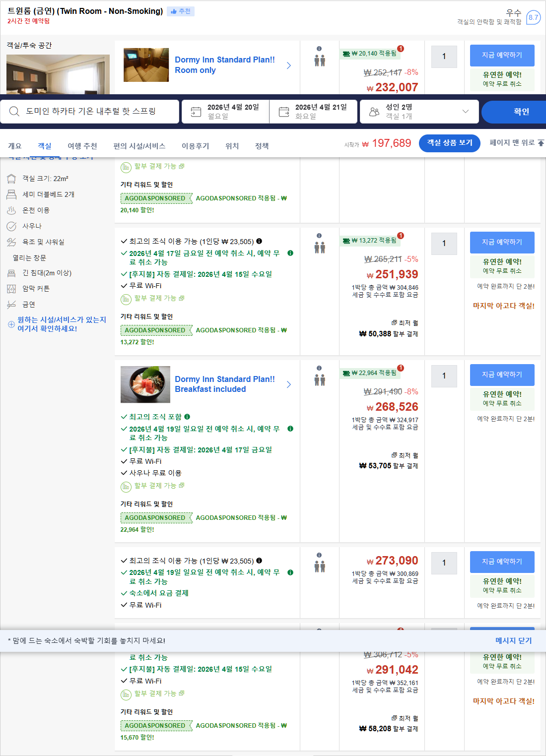Click the search magnifier icon

pyautogui.click(x=14, y=111)
